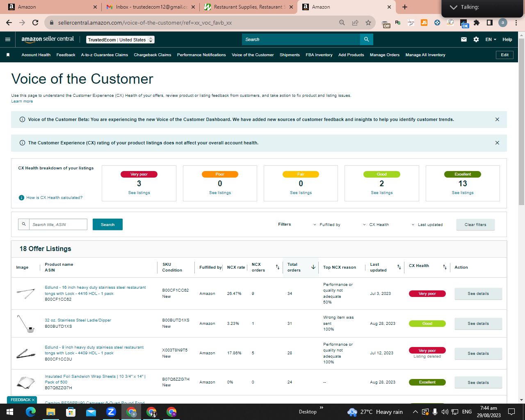Open the browser extensions puzzle icon
The height and width of the screenshot is (420, 525).
(x=477, y=23)
